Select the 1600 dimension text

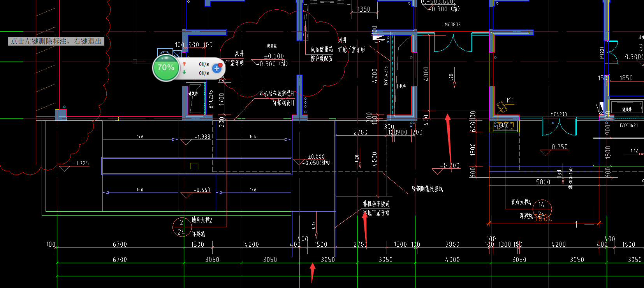[628, 244]
